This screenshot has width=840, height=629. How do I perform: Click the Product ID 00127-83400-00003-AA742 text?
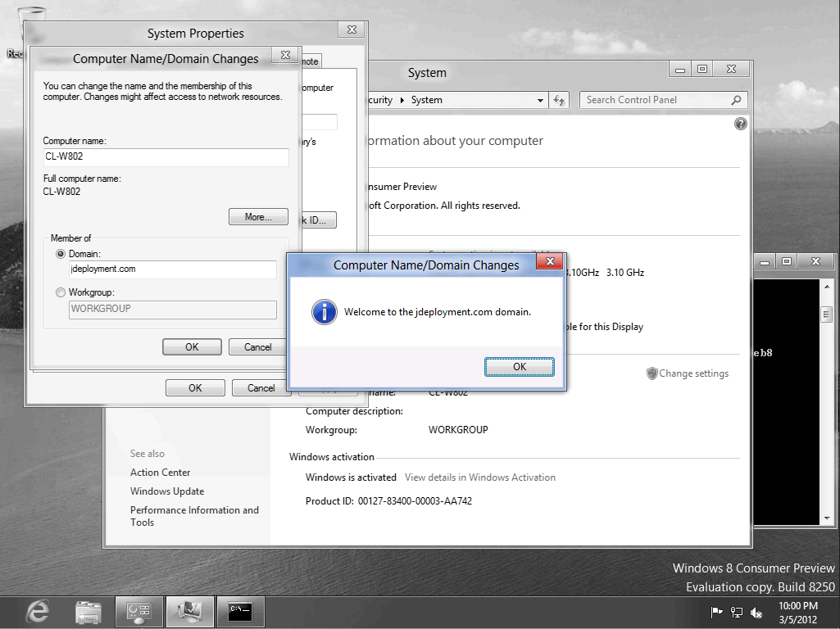click(x=388, y=501)
